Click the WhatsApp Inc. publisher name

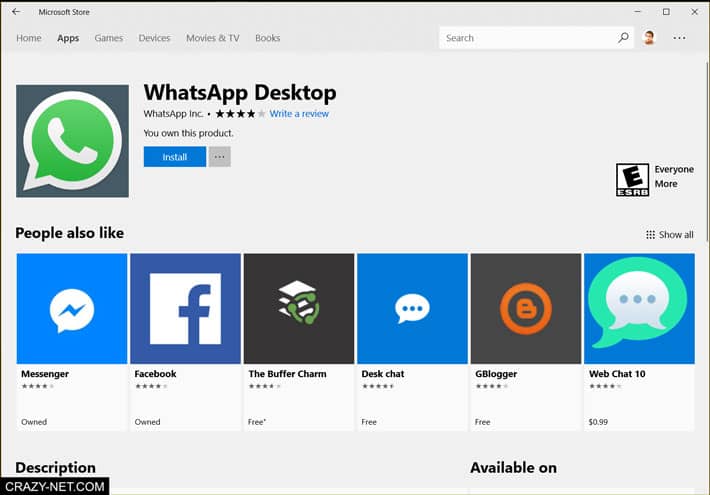click(x=173, y=114)
